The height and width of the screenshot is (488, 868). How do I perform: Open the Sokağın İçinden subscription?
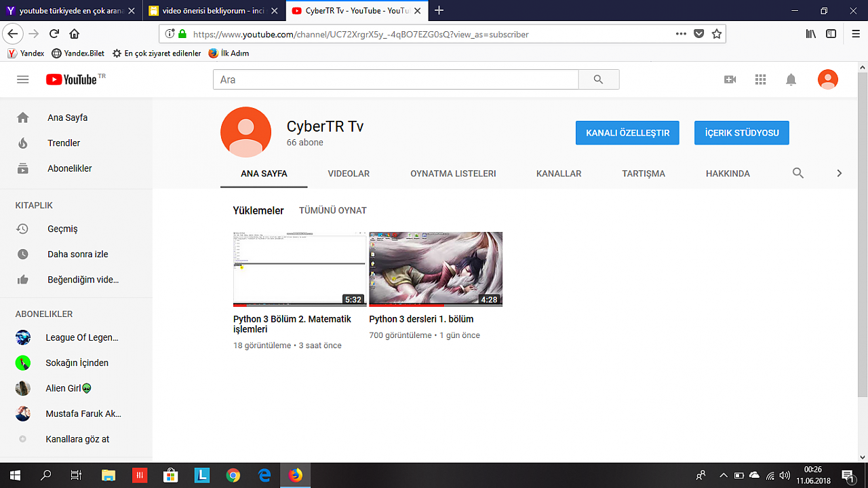pos(76,363)
